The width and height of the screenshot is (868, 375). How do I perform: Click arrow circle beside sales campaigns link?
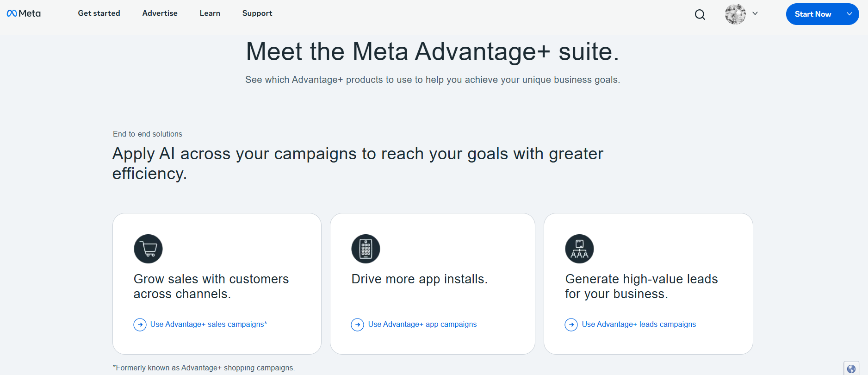click(140, 325)
